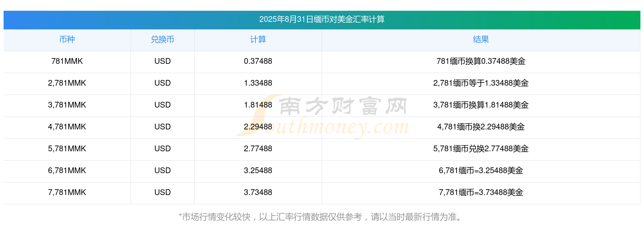Select the 781MMK cell
Screen dimensions: 644x233
pyautogui.click(x=67, y=61)
